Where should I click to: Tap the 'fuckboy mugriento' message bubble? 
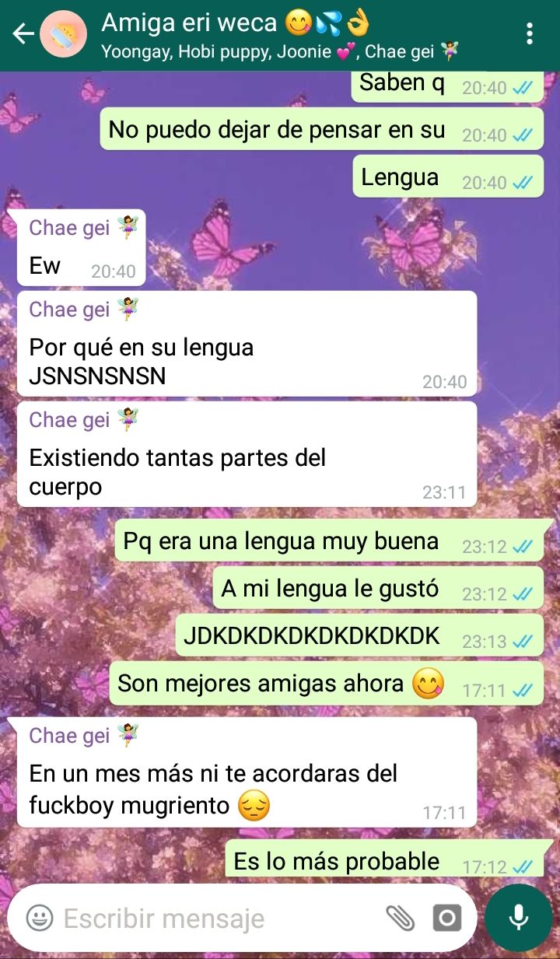[x=247, y=772]
